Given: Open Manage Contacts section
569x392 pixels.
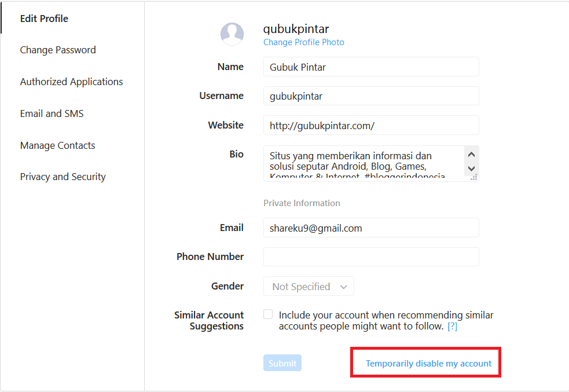Looking at the screenshot, I should pyautogui.click(x=57, y=145).
